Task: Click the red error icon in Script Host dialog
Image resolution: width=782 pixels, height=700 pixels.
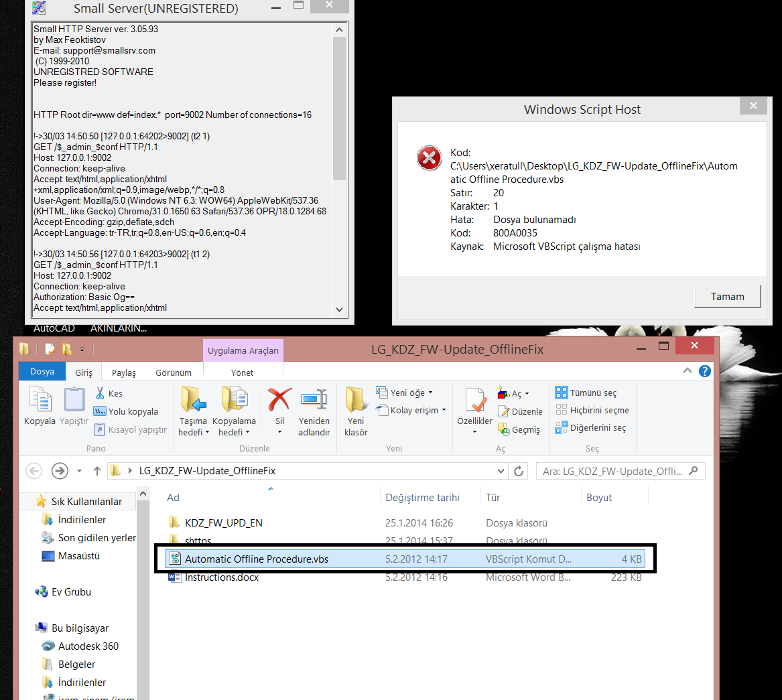Action: click(429, 158)
